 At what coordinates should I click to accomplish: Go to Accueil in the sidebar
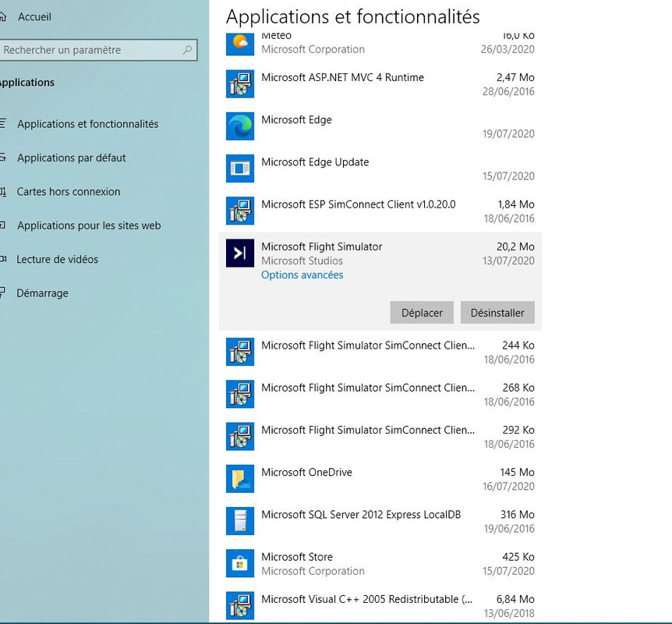tap(34, 16)
